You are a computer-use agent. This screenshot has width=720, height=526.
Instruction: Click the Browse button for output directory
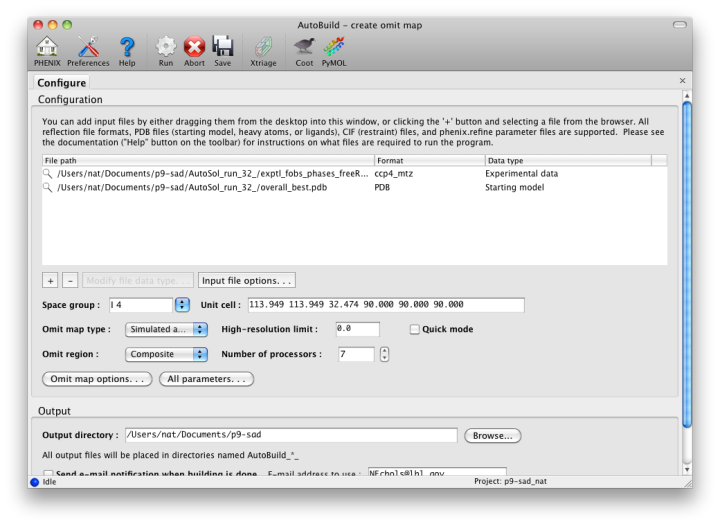493,436
